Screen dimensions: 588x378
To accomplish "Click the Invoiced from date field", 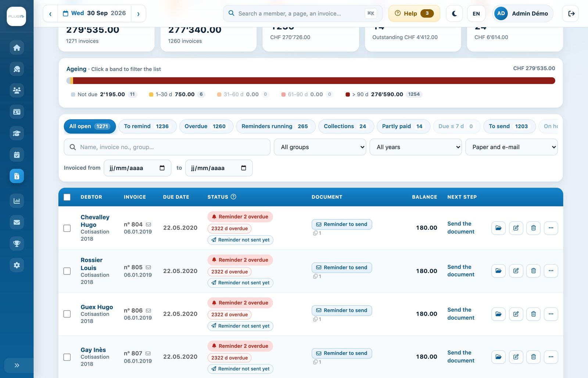I will [x=137, y=168].
